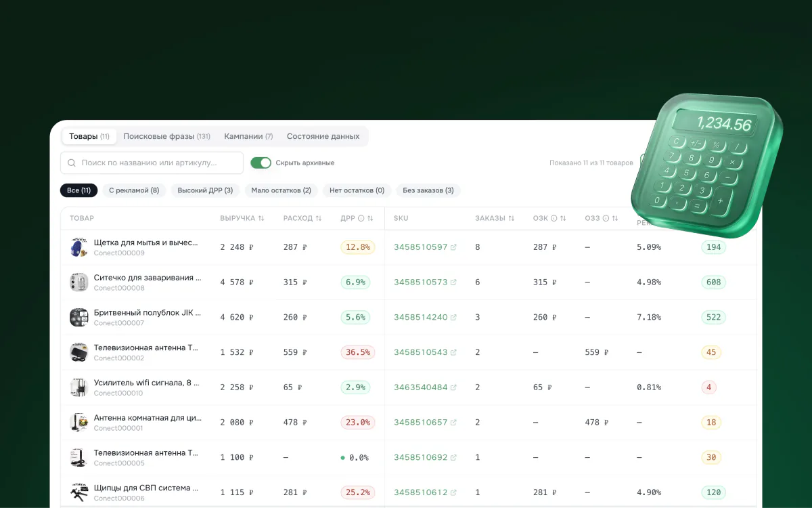
Task: Click the 23.0% ДРР badge
Action: (x=358, y=423)
